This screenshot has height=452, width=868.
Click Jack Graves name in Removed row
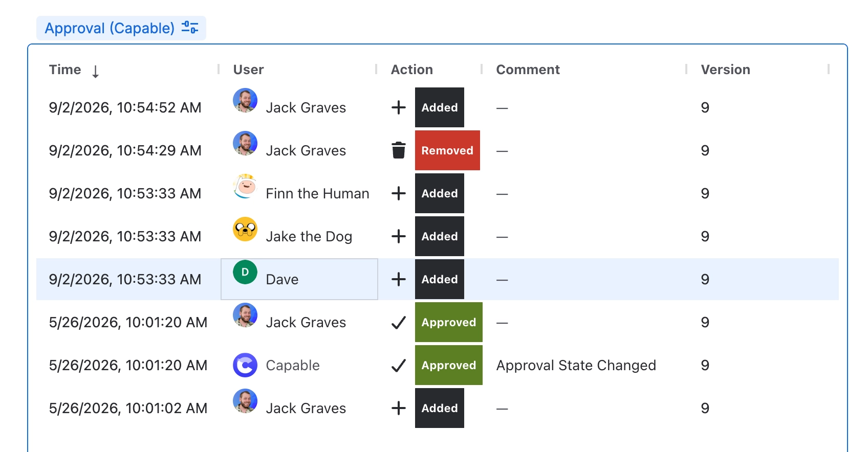click(306, 150)
